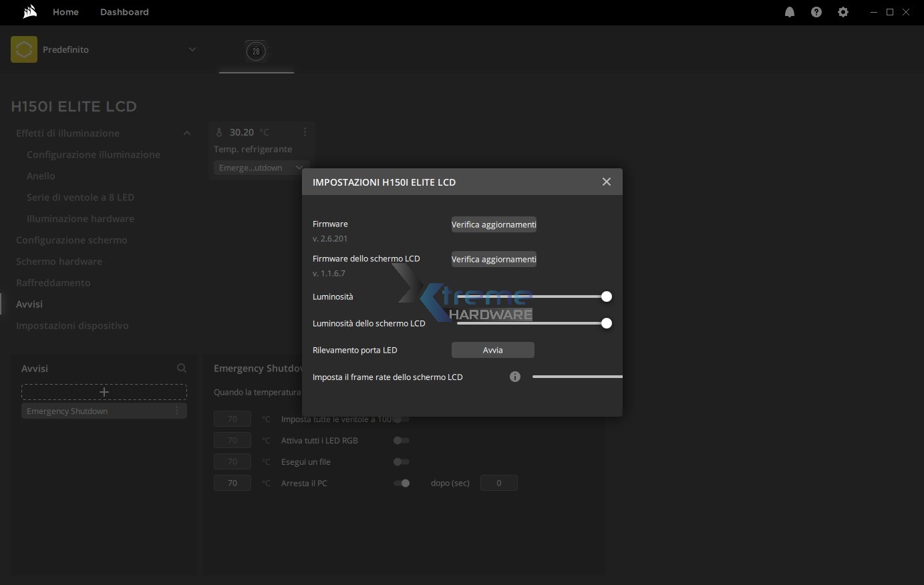Adjust the Luminosità dello schermo LCD slider
Screen dimensions: 924x585
[606, 323]
